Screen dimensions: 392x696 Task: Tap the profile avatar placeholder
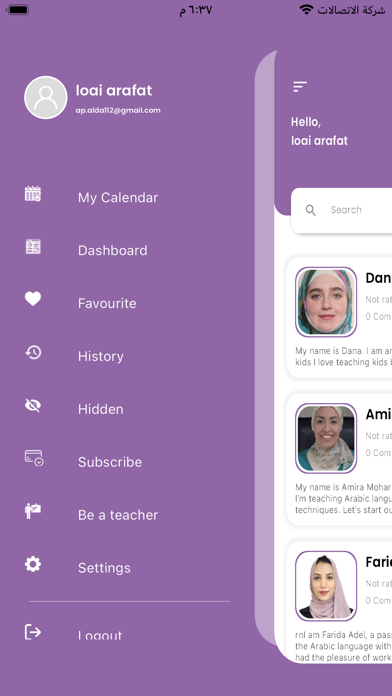(46, 98)
